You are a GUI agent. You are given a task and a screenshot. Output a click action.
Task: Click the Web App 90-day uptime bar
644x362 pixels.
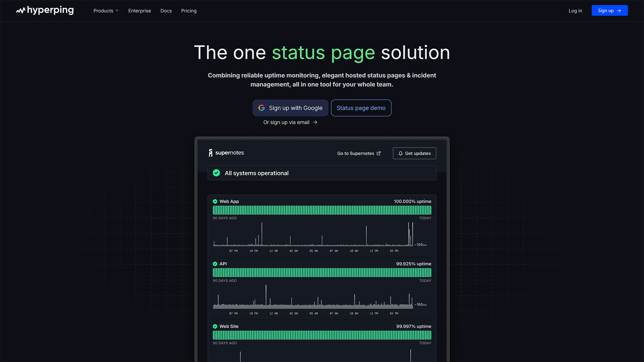click(x=322, y=210)
